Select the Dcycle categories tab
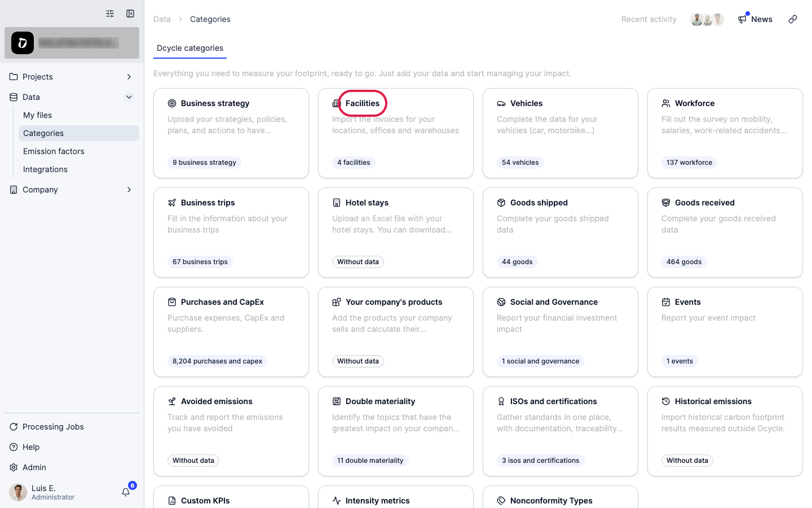Screen dimensions: 812x508 pyautogui.click(x=190, y=48)
